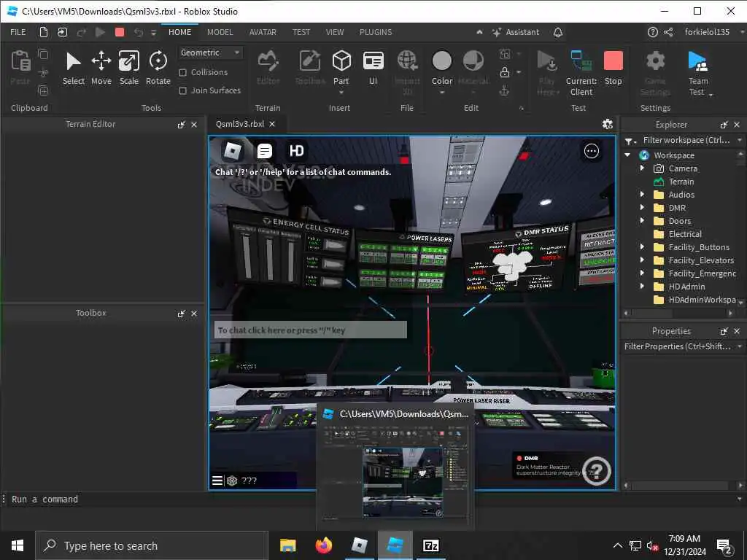Screen dimensions: 747x560
Task: Select the Qsml3v3.rbxl document tab
Action: pos(239,124)
